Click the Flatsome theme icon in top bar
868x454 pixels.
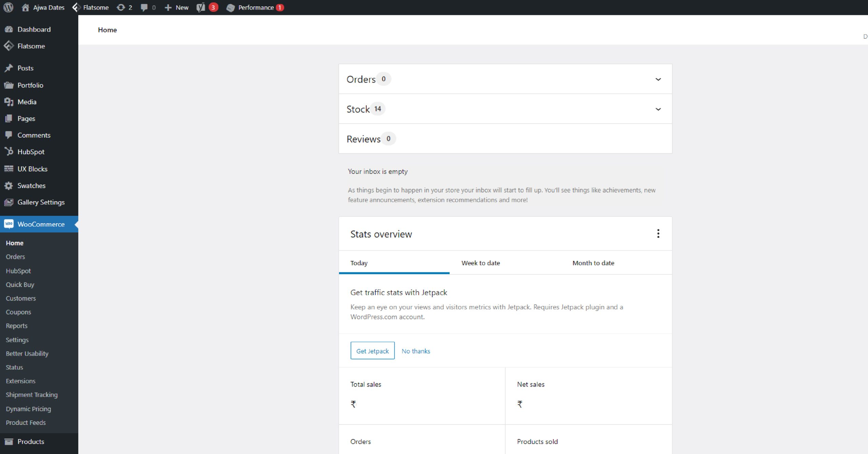click(x=75, y=7)
